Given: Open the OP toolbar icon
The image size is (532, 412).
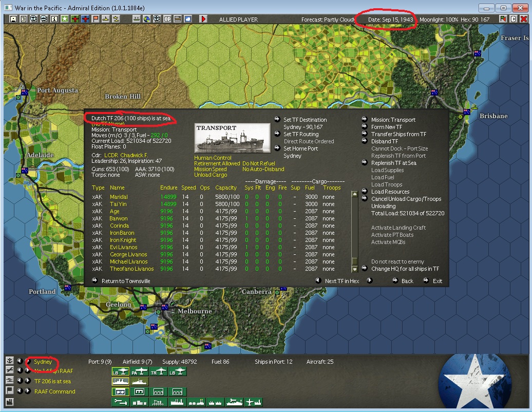Looking at the screenshot, I should point(167,19).
